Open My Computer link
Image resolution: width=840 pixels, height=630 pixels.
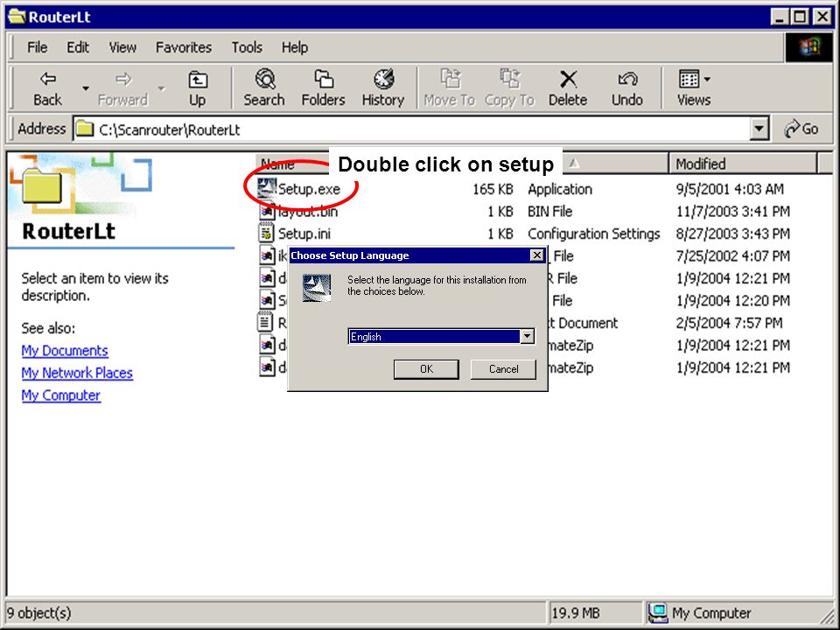(x=61, y=395)
